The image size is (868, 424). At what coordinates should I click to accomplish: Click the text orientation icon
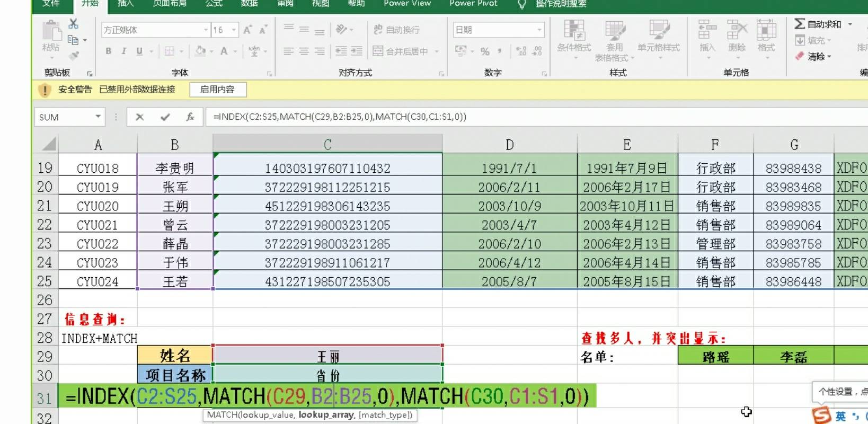coord(342,30)
